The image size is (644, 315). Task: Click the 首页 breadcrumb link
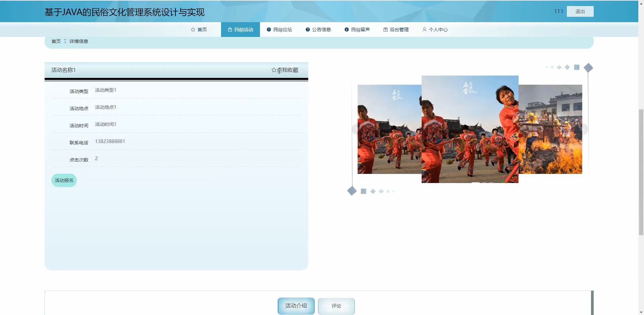click(56, 41)
